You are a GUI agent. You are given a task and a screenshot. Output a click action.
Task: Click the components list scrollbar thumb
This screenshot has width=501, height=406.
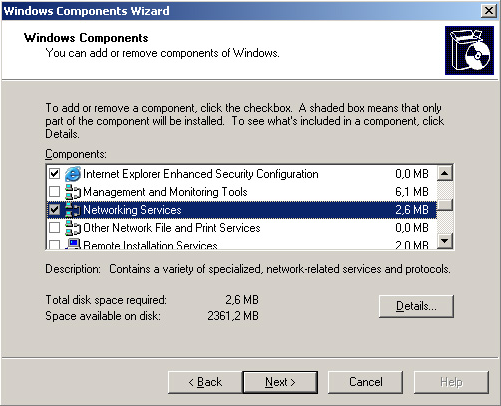point(445,204)
